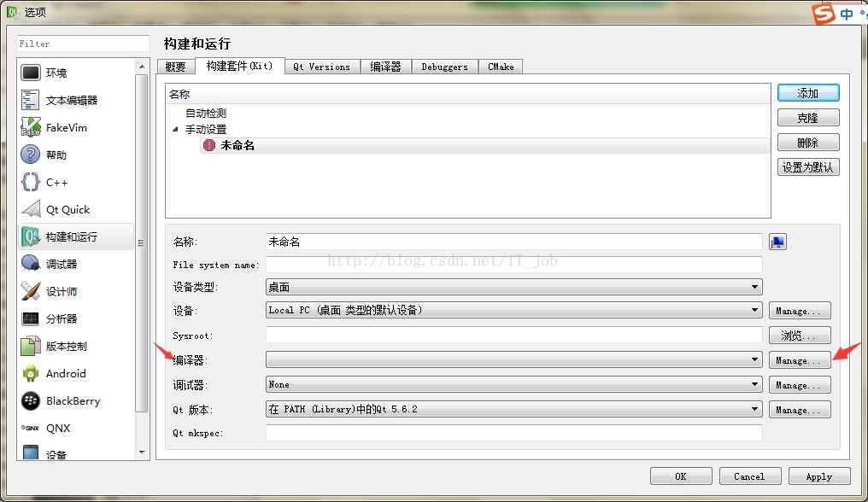Collapse the 手动设置 tree node

tap(175, 129)
